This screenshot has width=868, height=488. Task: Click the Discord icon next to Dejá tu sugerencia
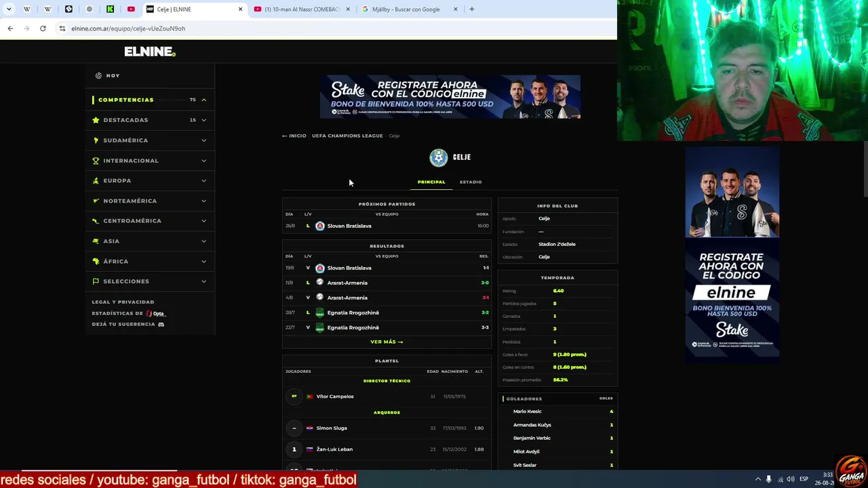coord(161,325)
